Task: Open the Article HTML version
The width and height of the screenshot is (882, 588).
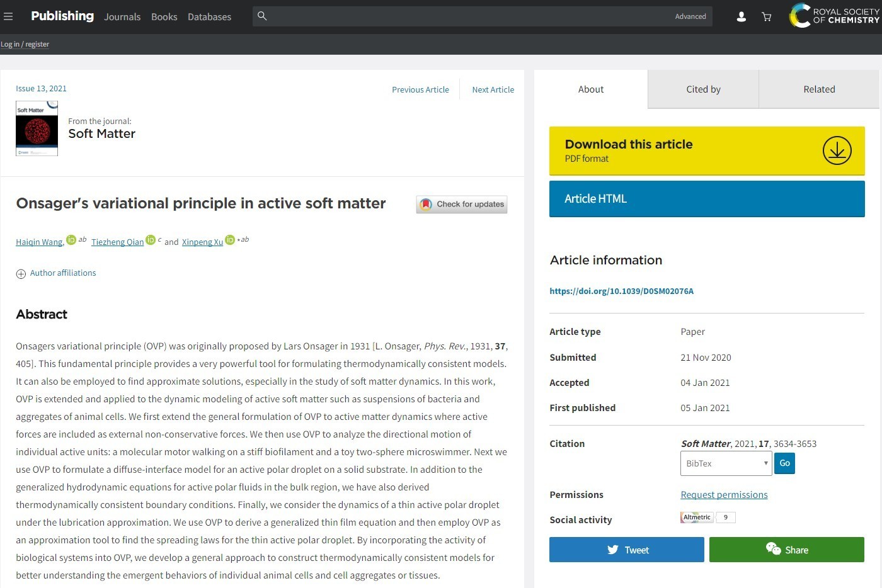Action: 706,199
